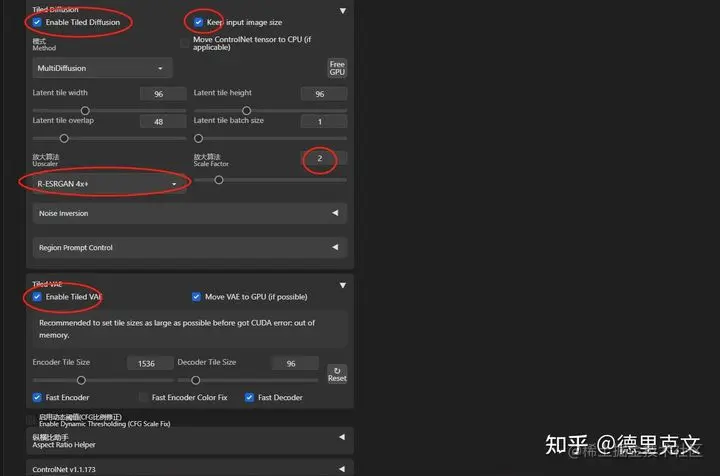Toggle Move VAE to GPU checkbox
720x476 pixels.
196,297
